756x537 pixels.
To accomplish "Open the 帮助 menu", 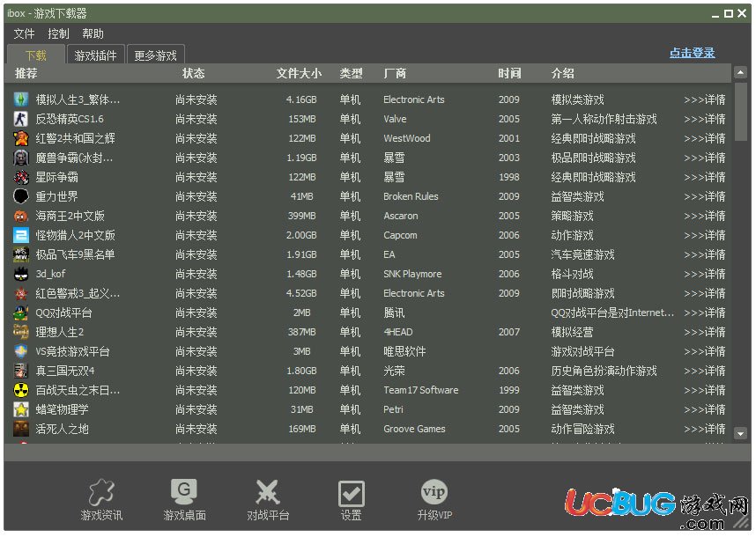I will click(93, 33).
